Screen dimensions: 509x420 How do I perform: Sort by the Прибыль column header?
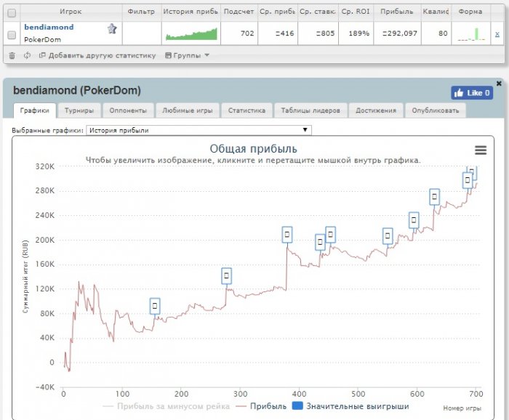click(397, 12)
